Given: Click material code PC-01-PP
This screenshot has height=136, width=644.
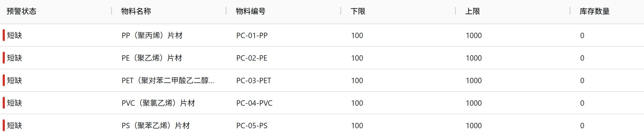Looking at the screenshot, I should coord(252,35).
